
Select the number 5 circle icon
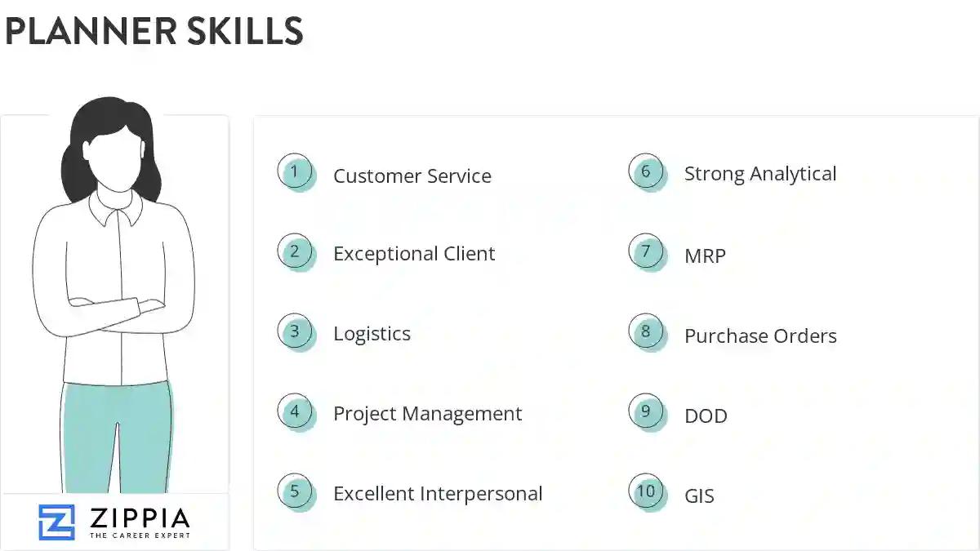point(296,492)
